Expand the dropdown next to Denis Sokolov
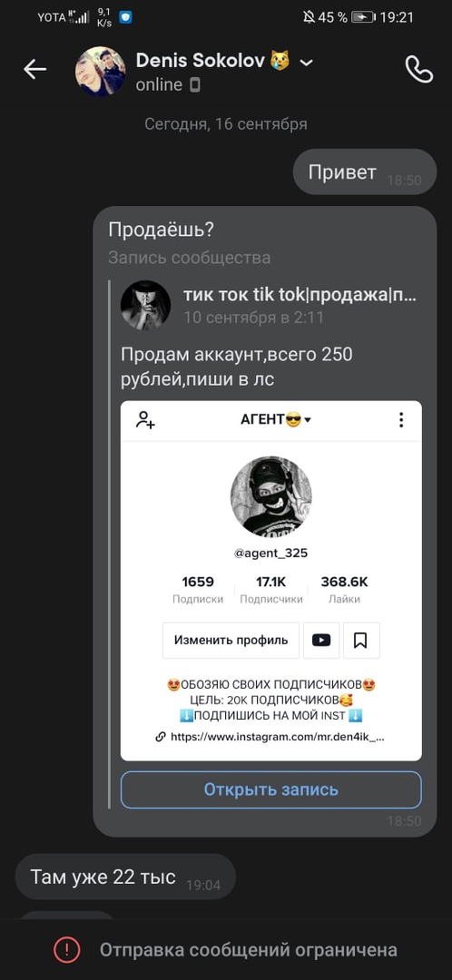 (x=307, y=62)
